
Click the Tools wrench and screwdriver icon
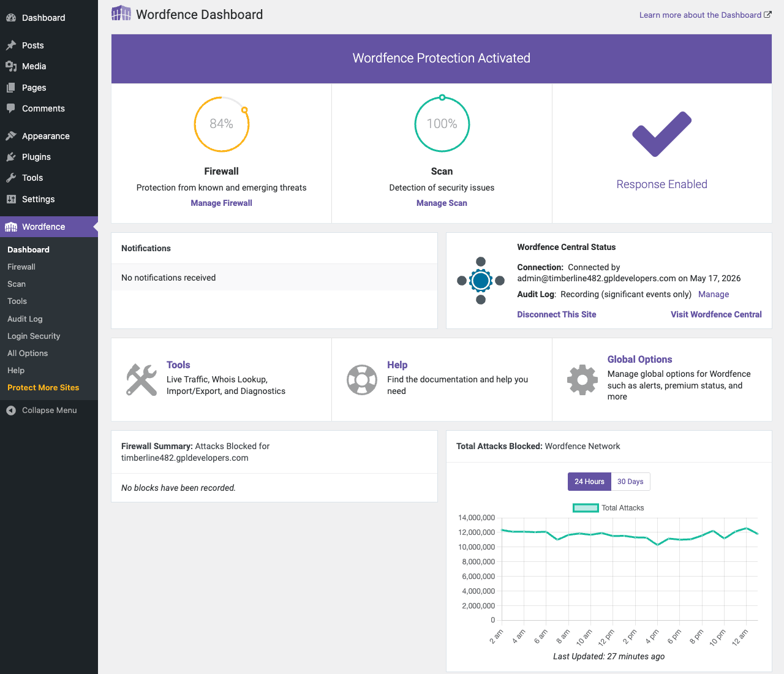141,380
